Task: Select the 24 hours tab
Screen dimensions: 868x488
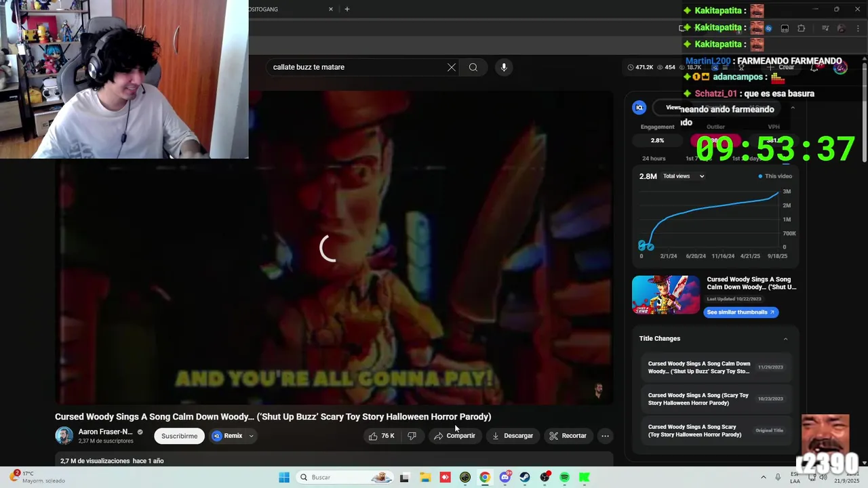Action: pyautogui.click(x=654, y=159)
